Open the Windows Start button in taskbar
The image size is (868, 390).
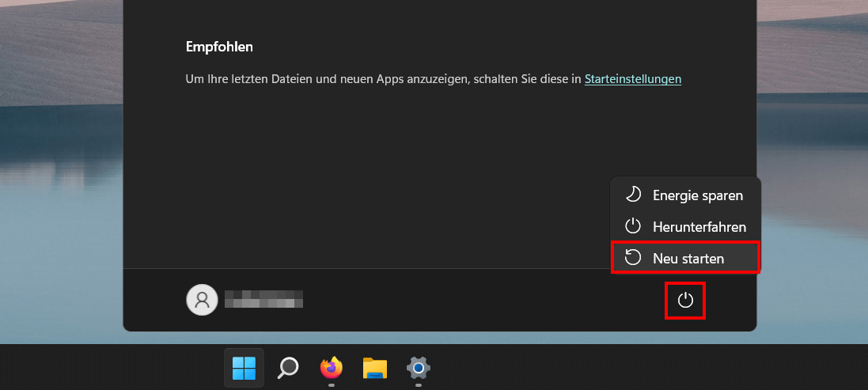click(x=244, y=368)
